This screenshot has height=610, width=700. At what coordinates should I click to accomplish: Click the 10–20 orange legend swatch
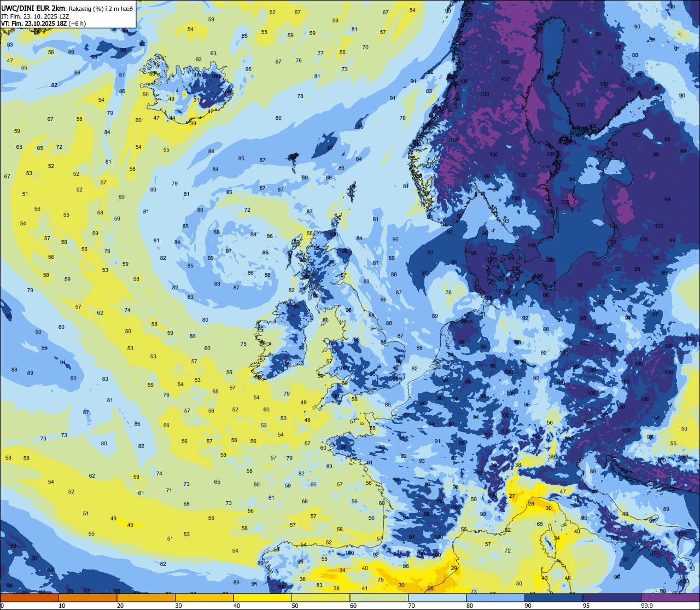click(87, 597)
